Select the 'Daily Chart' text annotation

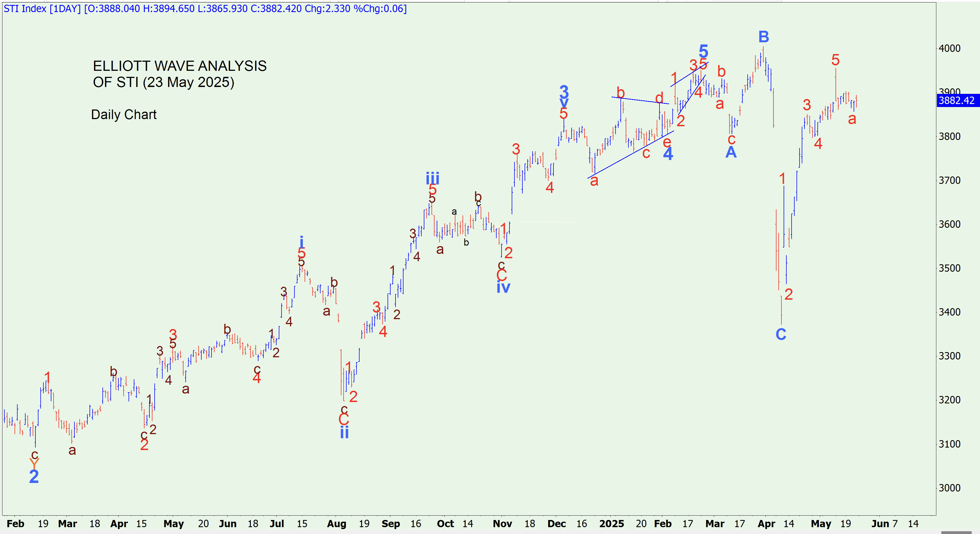coord(124,114)
